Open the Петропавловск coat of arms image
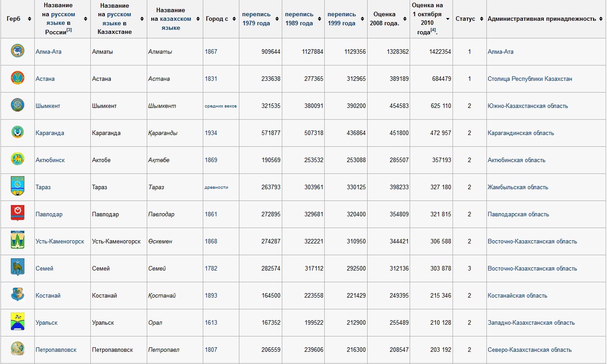 pos(18,349)
